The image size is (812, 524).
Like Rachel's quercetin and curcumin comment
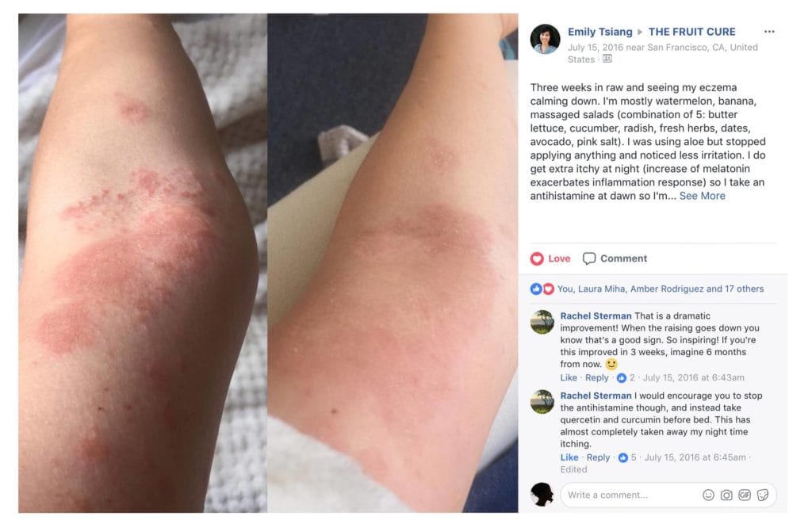[569, 457]
